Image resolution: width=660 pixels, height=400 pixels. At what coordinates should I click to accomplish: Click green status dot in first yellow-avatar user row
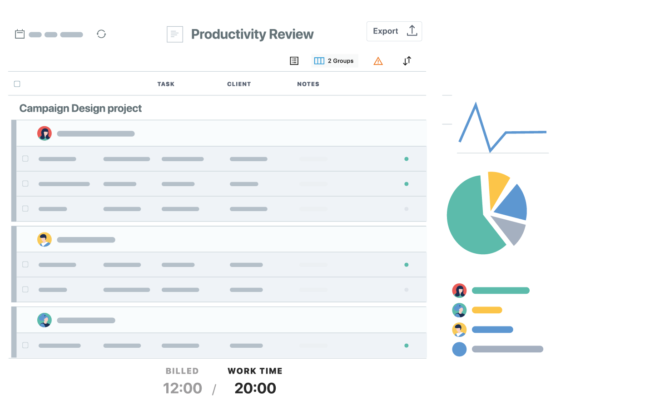coord(406,264)
